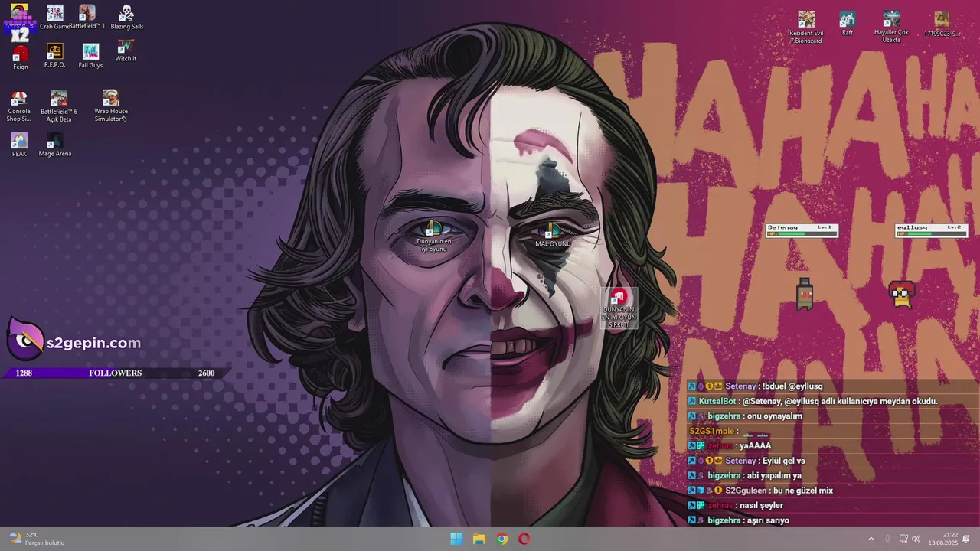Open the network status tray icon
This screenshot has width=980, height=551.
point(903,539)
